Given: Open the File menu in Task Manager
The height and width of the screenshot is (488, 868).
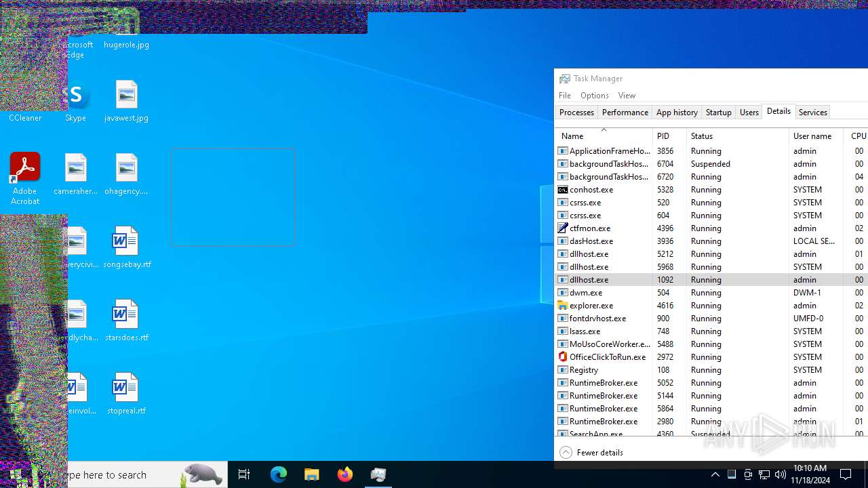Looking at the screenshot, I should (x=565, y=96).
